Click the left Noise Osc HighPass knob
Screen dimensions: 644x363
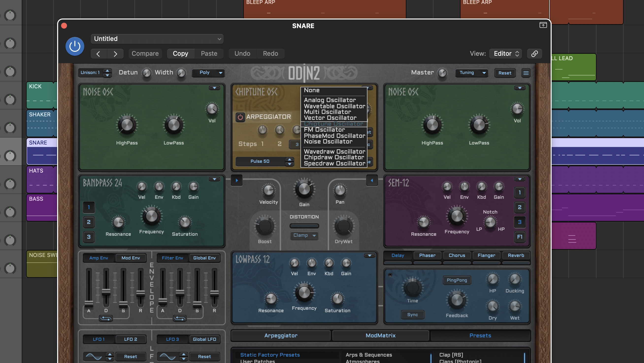tap(127, 125)
